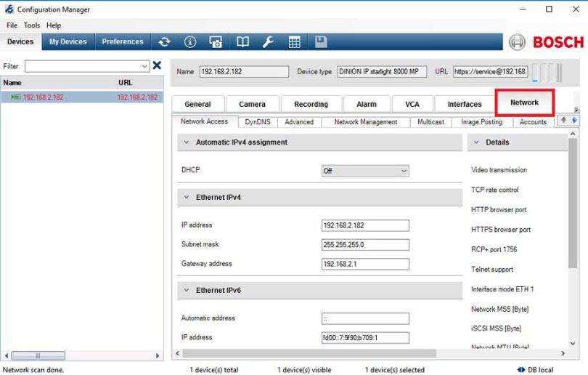Viewport: 588px width, 375px height.
Task: Open the Filter combo box dropdown arrow
Action: tap(144, 66)
